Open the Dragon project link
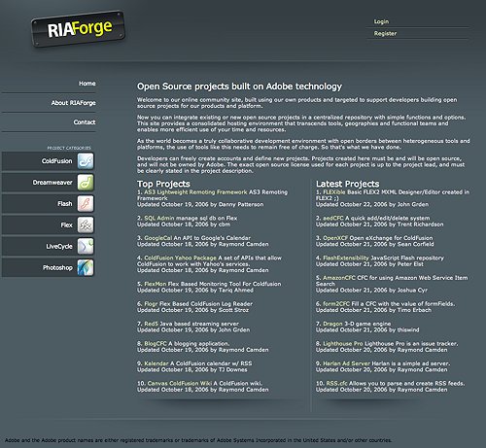The width and height of the screenshot is (486, 448). coord(332,324)
